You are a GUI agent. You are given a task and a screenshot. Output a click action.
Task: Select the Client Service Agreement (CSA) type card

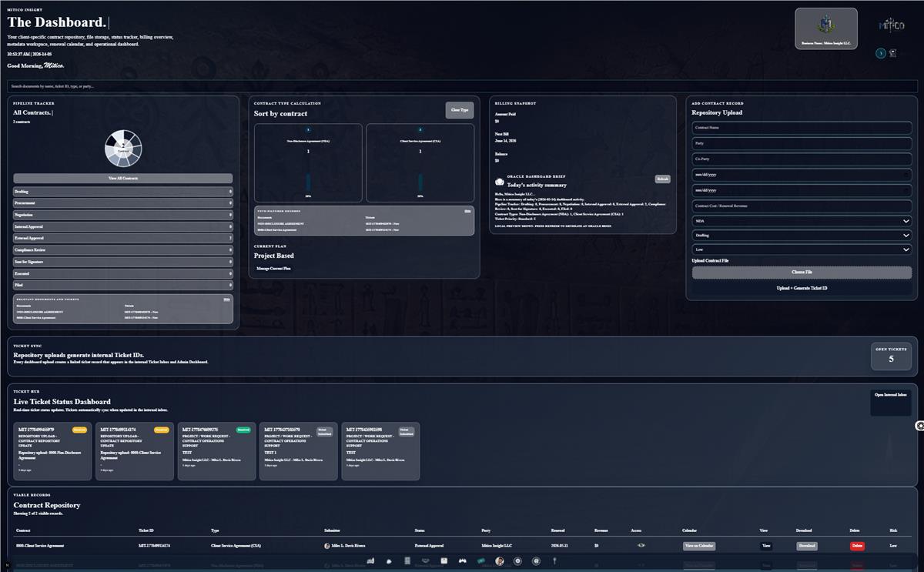[x=420, y=163]
